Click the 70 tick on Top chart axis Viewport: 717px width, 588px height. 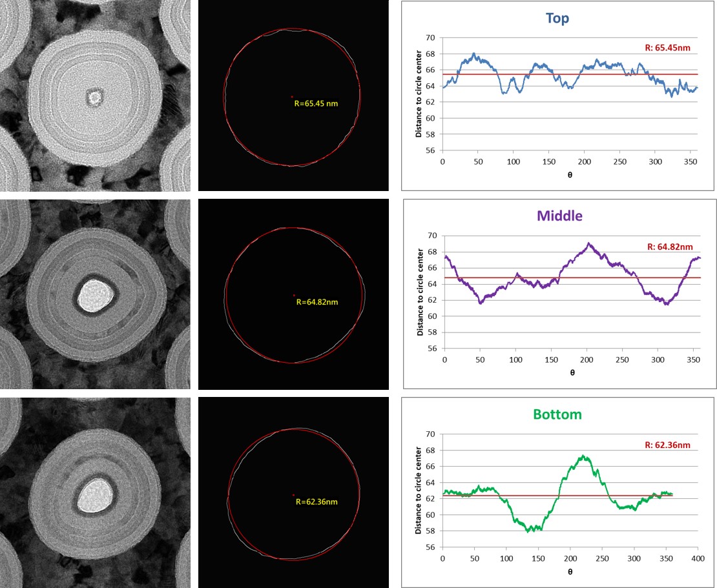click(432, 39)
